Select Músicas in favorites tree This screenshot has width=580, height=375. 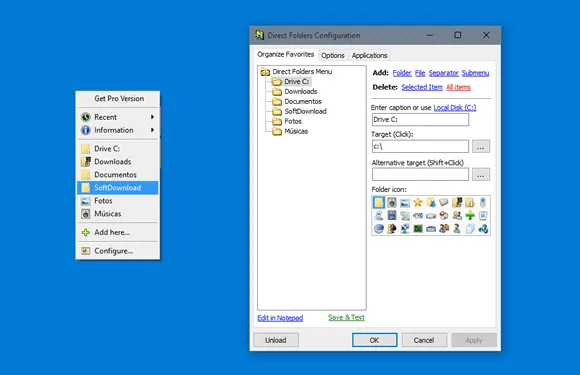[296, 131]
